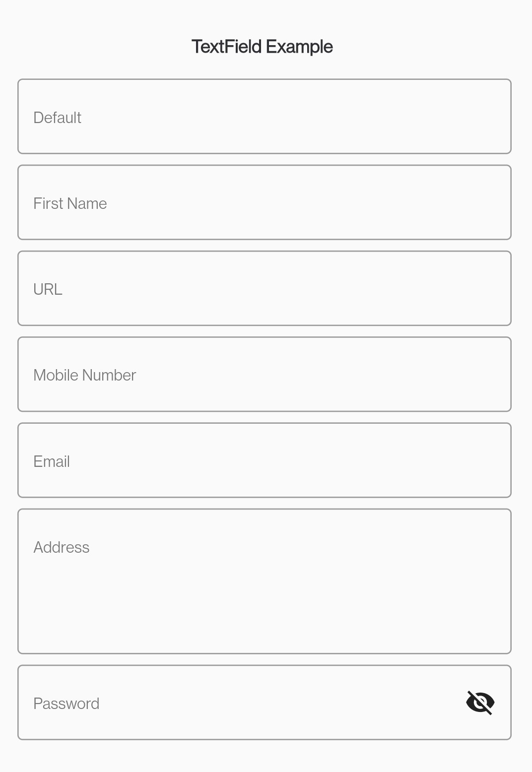The image size is (532, 772).
Task: Click the "Address" placeholder text
Action: point(61,547)
